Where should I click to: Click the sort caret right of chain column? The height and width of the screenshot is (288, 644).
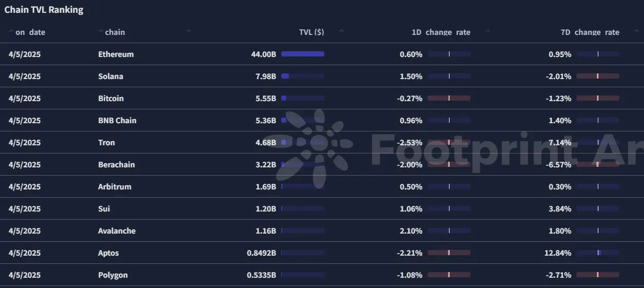tap(189, 32)
